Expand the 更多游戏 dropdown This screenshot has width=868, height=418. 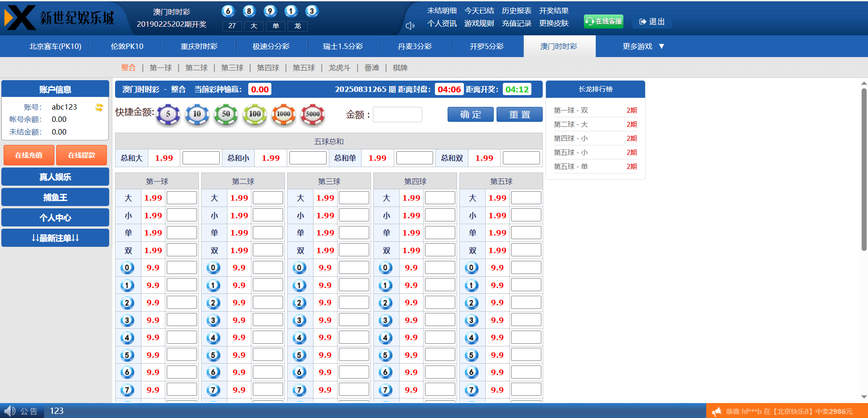click(x=643, y=47)
